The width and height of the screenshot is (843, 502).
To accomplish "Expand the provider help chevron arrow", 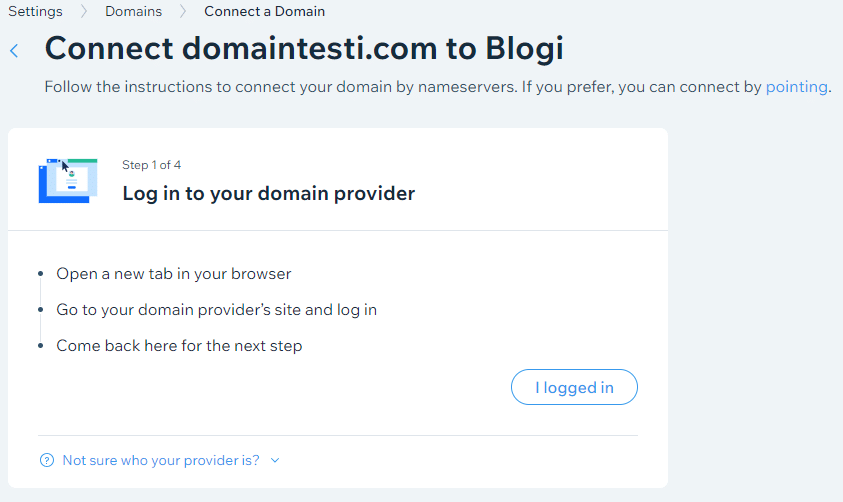I will (x=275, y=461).
